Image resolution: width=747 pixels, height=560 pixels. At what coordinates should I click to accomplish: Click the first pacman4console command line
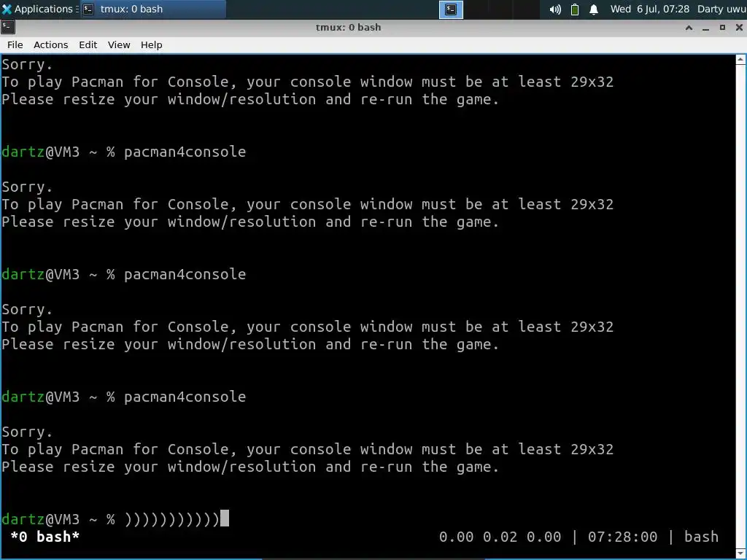(x=123, y=152)
